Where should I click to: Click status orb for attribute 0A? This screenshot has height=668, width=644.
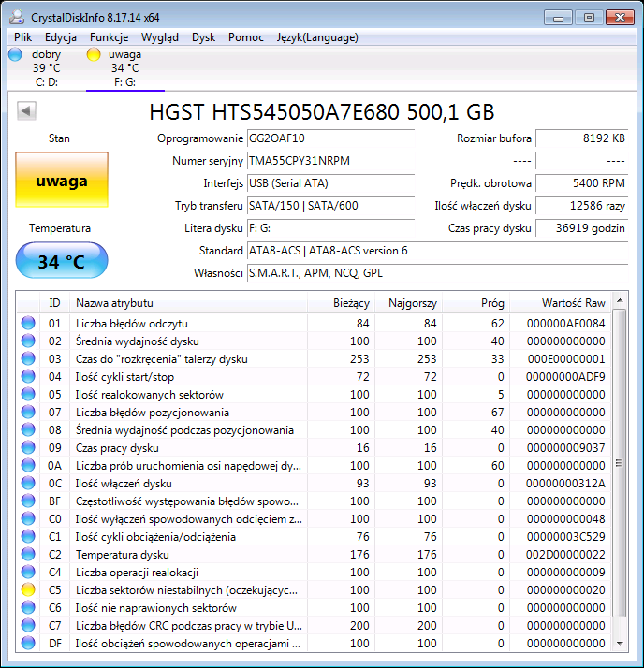pyautogui.click(x=28, y=465)
